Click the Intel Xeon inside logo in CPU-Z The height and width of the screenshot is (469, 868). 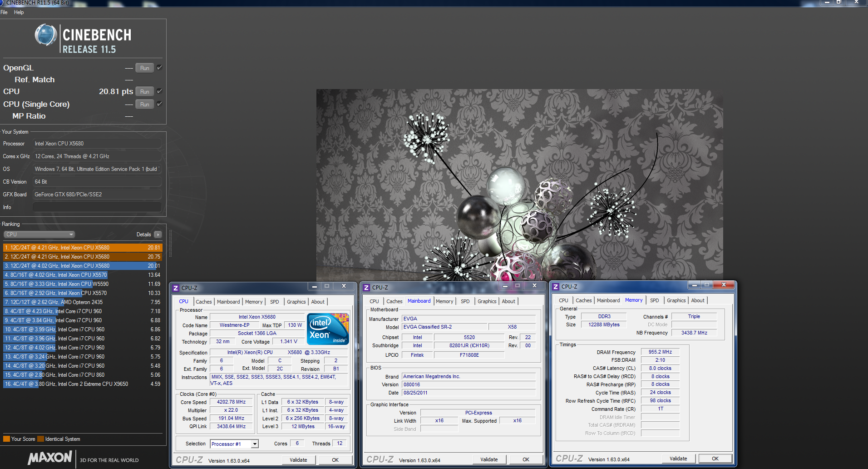point(328,329)
